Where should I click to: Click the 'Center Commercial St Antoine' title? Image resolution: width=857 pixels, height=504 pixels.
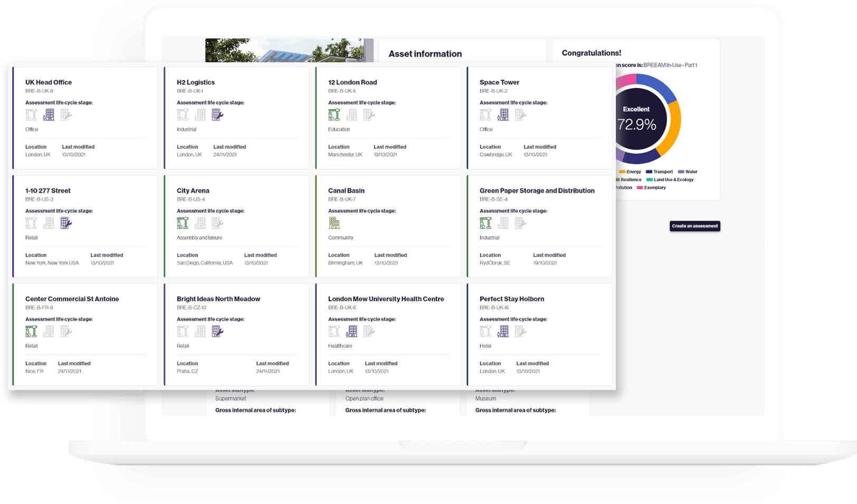tap(72, 299)
